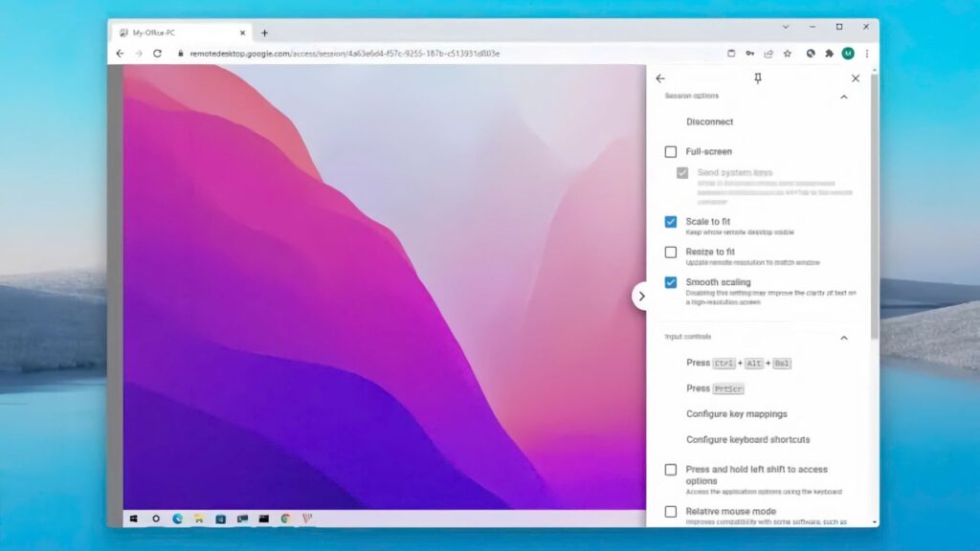The height and width of the screenshot is (551, 980).
Task: Uncheck the Scale to fit option
Action: click(x=671, y=222)
